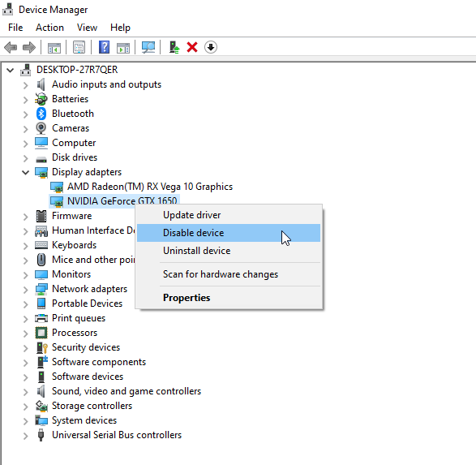The image size is (476, 465).
Task: Click the Cameras webcam icon
Action: [x=41, y=128]
